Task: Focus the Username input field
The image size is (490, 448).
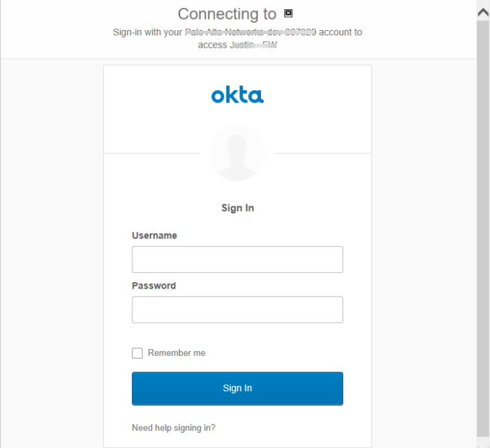Action: pyautogui.click(x=237, y=259)
